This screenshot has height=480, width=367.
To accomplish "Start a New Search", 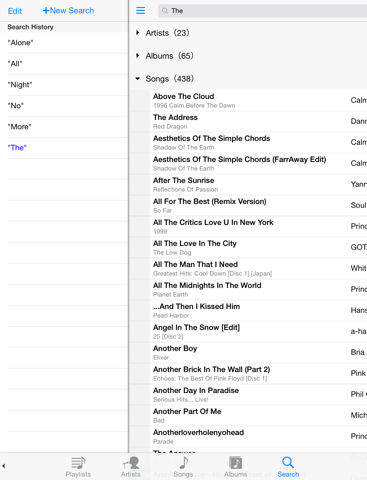I will (x=68, y=11).
